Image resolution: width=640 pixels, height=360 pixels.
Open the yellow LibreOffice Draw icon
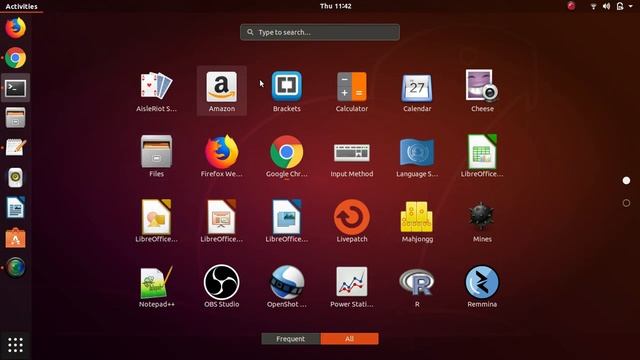(x=156, y=221)
